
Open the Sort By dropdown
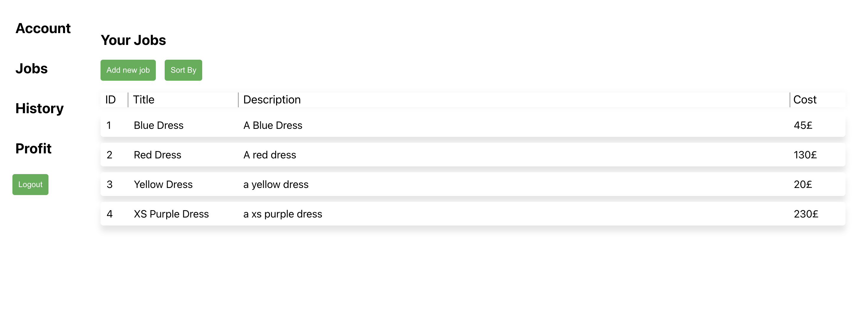click(x=183, y=70)
